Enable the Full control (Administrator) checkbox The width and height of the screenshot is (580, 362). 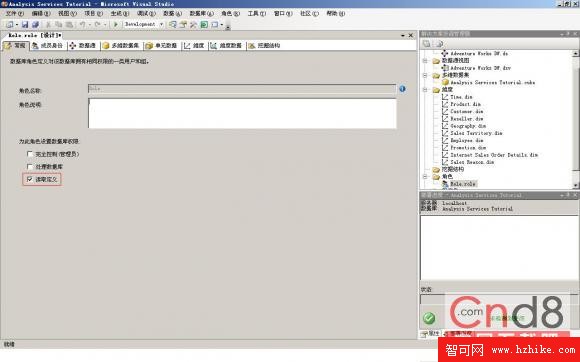[30, 154]
